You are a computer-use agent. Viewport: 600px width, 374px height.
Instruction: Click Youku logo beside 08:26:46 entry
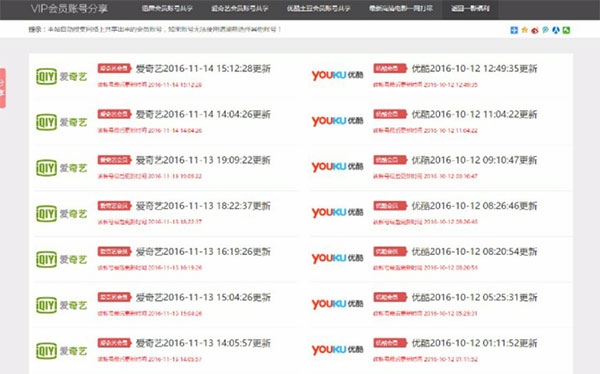pyautogui.click(x=338, y=212)
